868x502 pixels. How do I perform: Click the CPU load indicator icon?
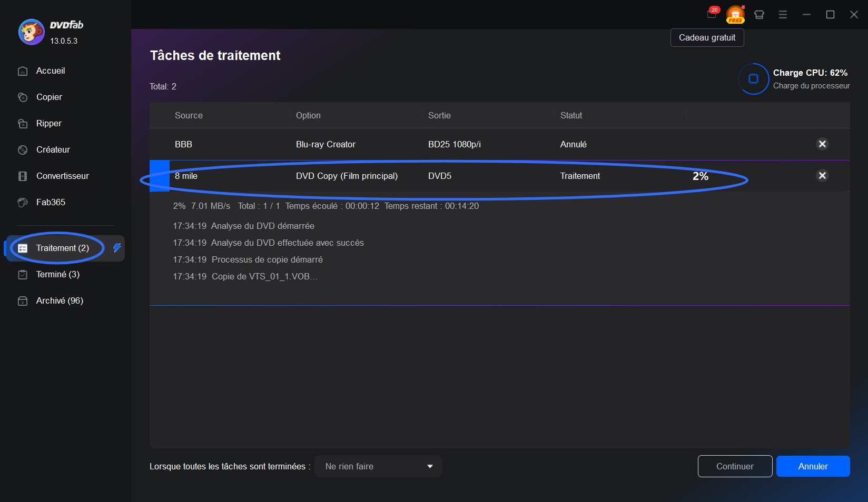[x=753, y=79]
